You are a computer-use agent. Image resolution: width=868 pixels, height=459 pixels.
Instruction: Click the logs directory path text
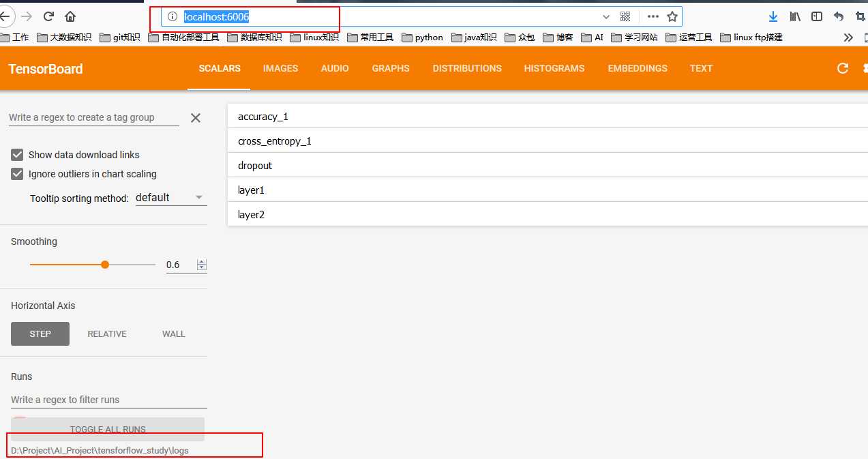[x=100, y=450]
